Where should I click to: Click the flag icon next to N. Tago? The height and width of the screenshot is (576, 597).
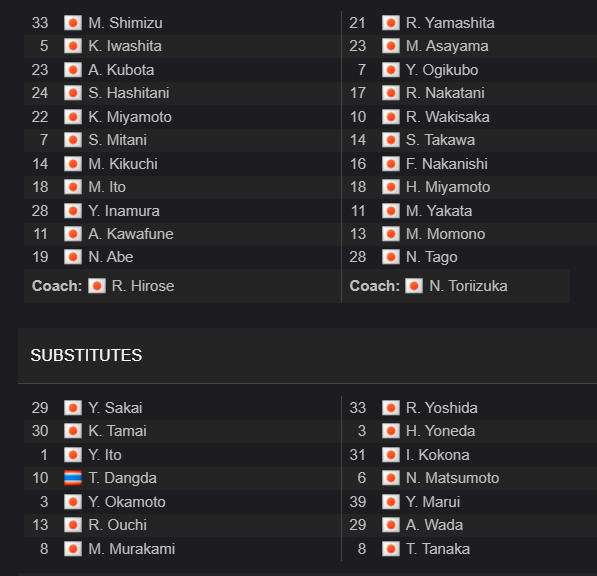(391, 257)
